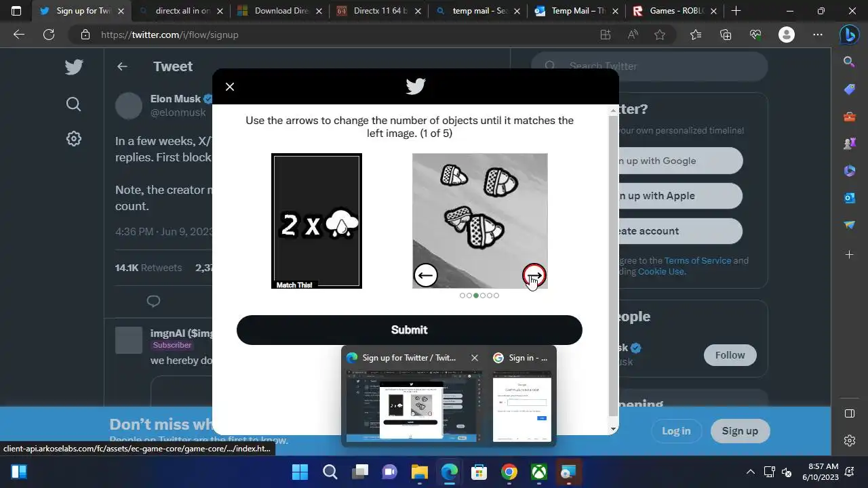Open tab actions menu button
The width and height of the screenshot is (868, 488).
(16, 11)
